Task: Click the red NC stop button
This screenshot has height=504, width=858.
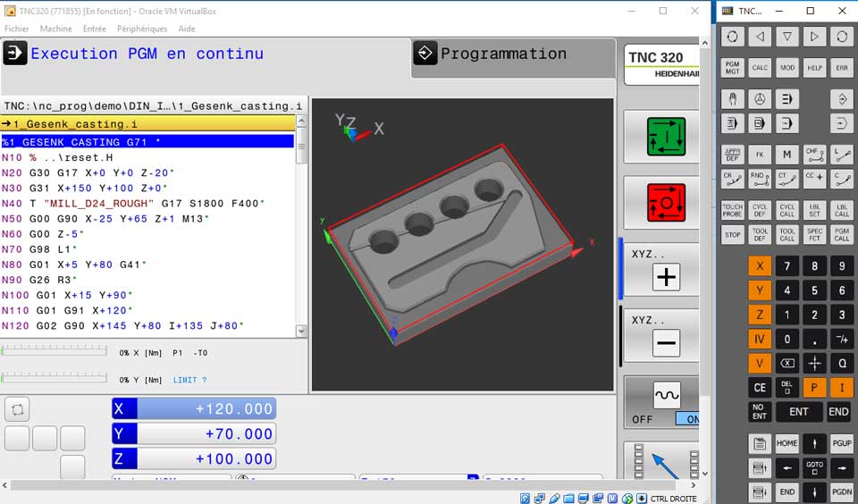Action: 666,202
